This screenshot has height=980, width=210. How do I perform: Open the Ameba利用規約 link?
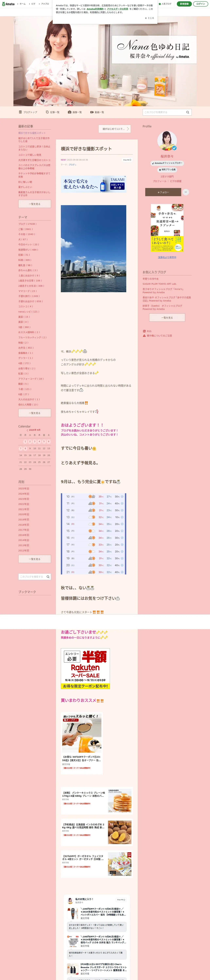[95, 9]
